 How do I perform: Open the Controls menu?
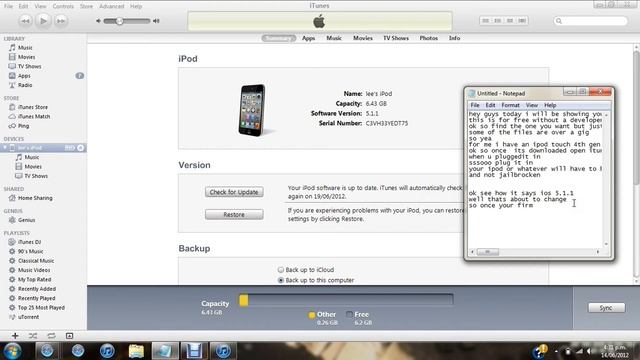tap(63, 6)
